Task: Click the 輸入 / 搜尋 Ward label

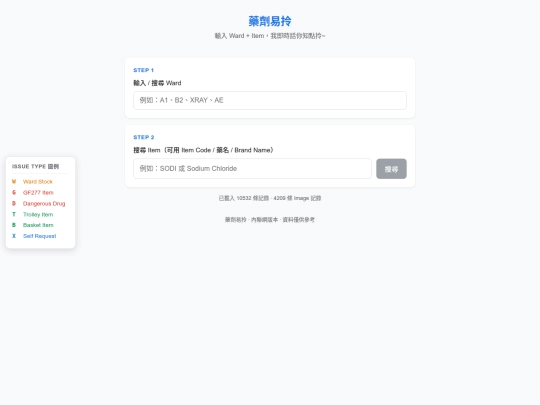Action: (x=157, y=83)
